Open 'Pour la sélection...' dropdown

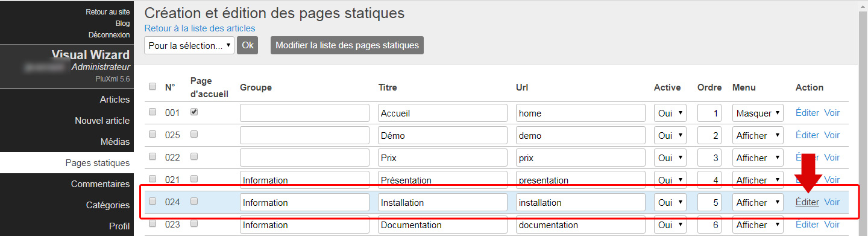(189, 45)
